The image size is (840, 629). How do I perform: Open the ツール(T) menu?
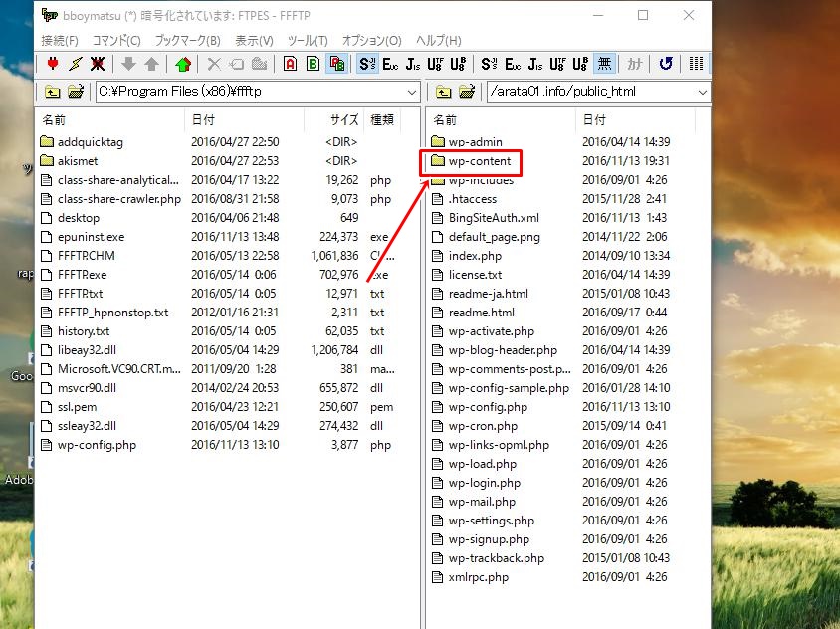coord(308,40)
